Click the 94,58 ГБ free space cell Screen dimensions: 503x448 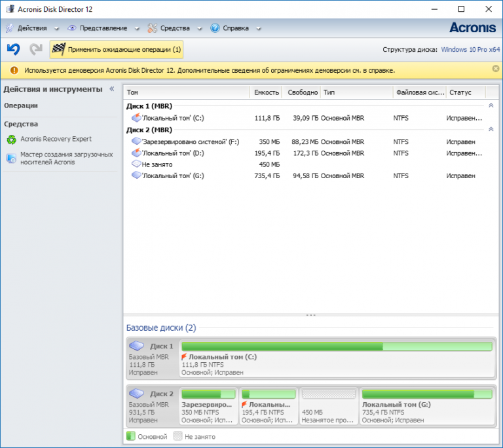tap(305, 176)
